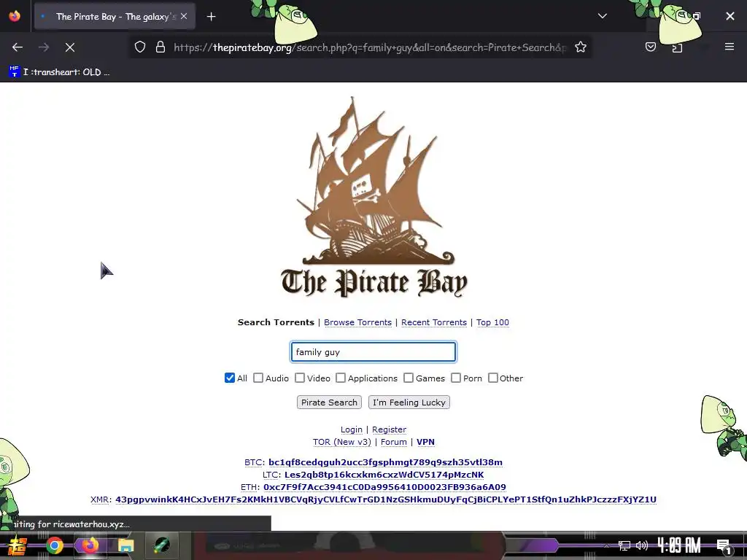Image resolution: width=747 pixels, height=560 pixels.
Task: Switch to Firefox taskbar icon
Action: [90, 545]
